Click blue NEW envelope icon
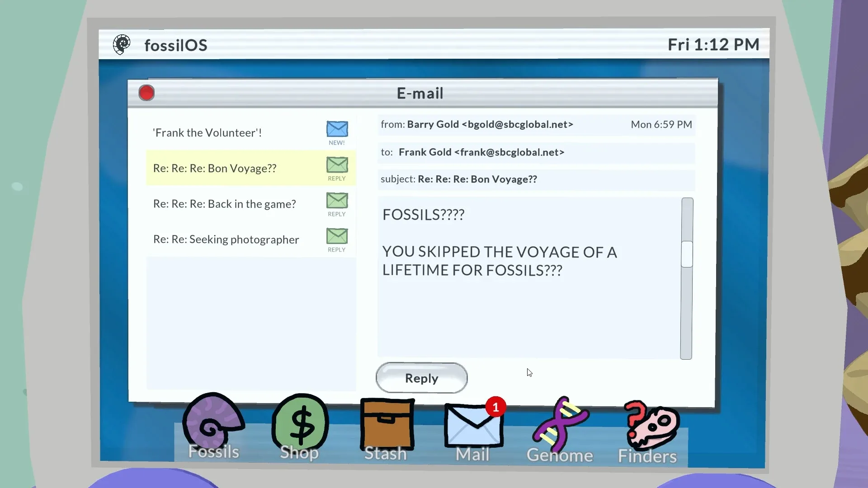The width and height of the screenshot is (868, 488). (x=337, y=129)
